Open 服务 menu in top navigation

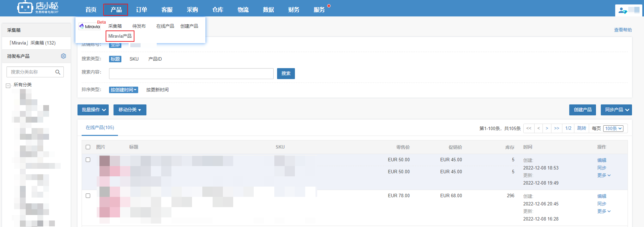(x=319, y=10)
